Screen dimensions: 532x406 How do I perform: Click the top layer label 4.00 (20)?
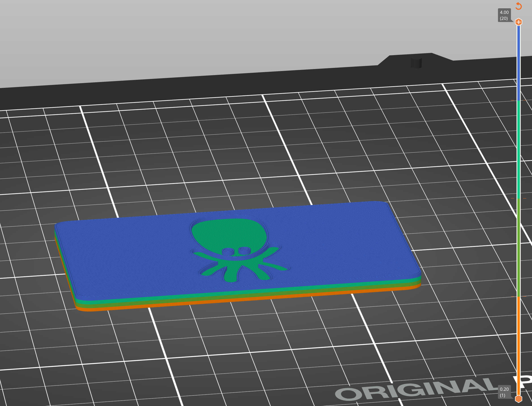click(x=504, y=15)
